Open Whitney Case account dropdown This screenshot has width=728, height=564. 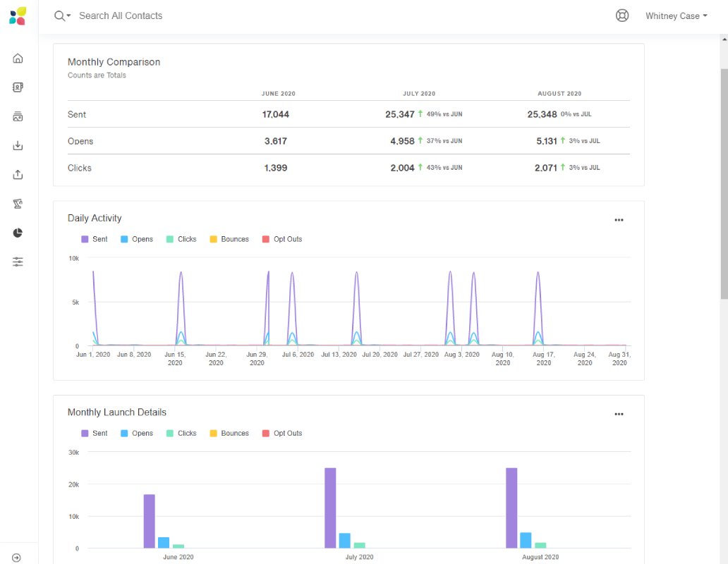[676, 16]
